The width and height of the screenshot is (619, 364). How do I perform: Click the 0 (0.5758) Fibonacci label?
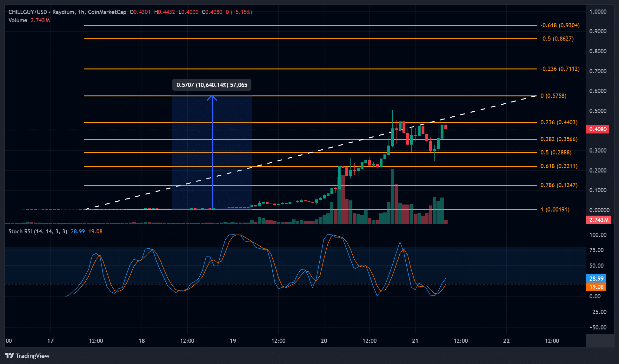pos(554,96)
